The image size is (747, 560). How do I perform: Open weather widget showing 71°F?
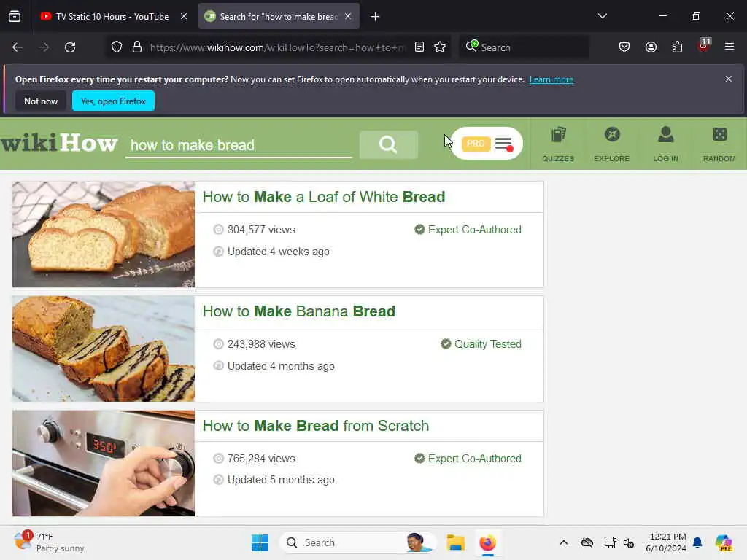49,542
